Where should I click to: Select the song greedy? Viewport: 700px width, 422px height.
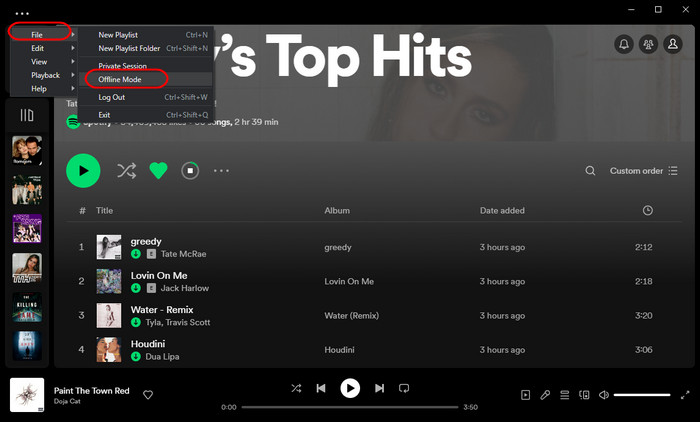(146, 241)
